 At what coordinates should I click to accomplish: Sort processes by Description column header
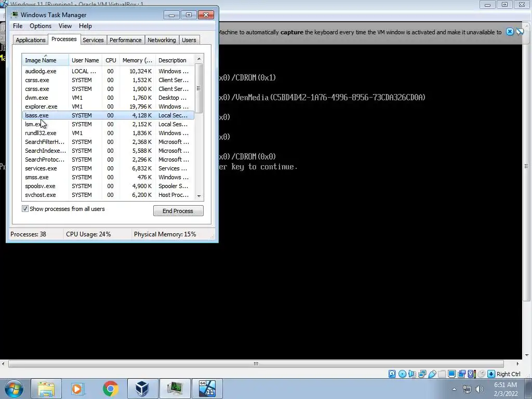pos(175,60)
